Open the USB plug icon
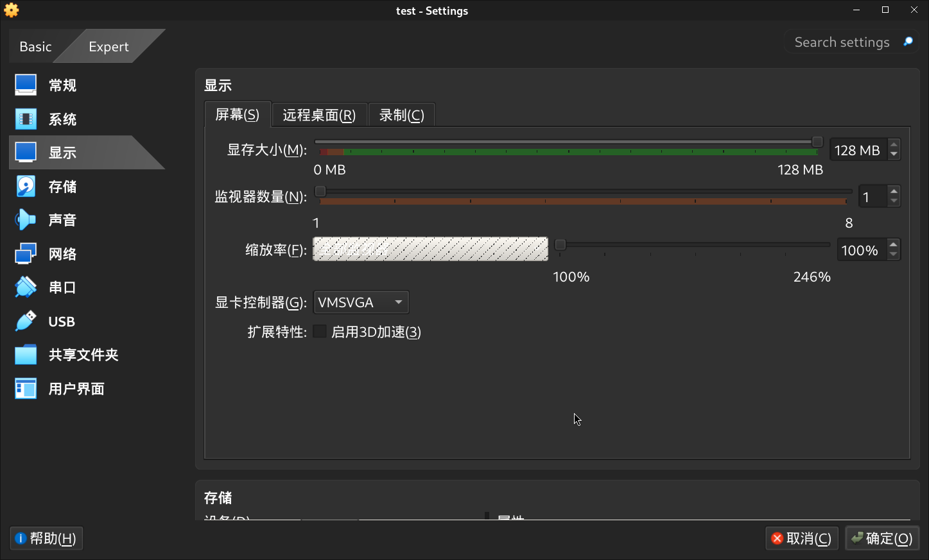Screen dimensions: 929x560 26,321
